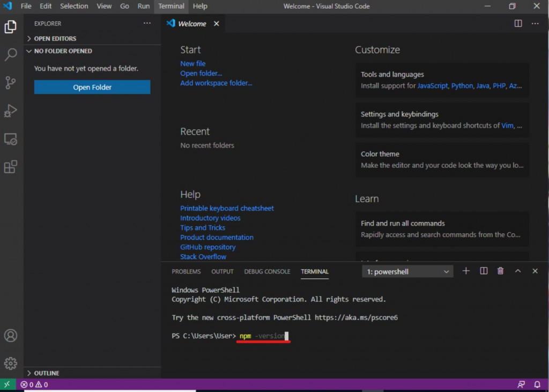Select the Welcome editor tab
Screen dimensions: 549x392
[x=192, y=24]
